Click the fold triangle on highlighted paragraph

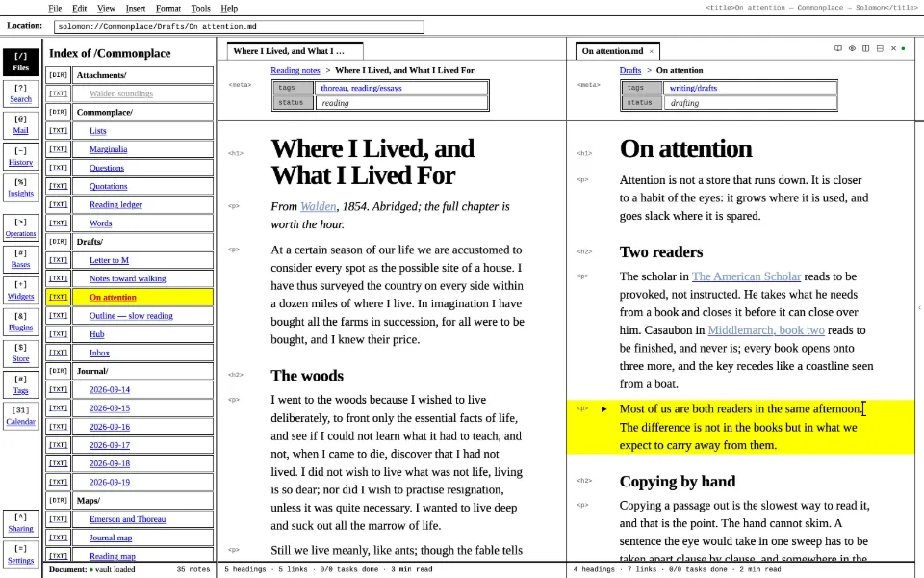pyautogui.click(x=604, y=408)
